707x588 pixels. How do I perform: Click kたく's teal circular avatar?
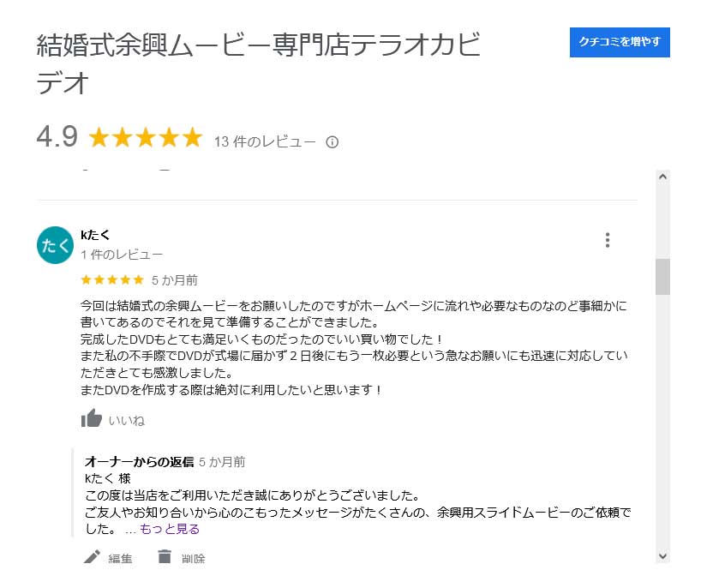54,244
